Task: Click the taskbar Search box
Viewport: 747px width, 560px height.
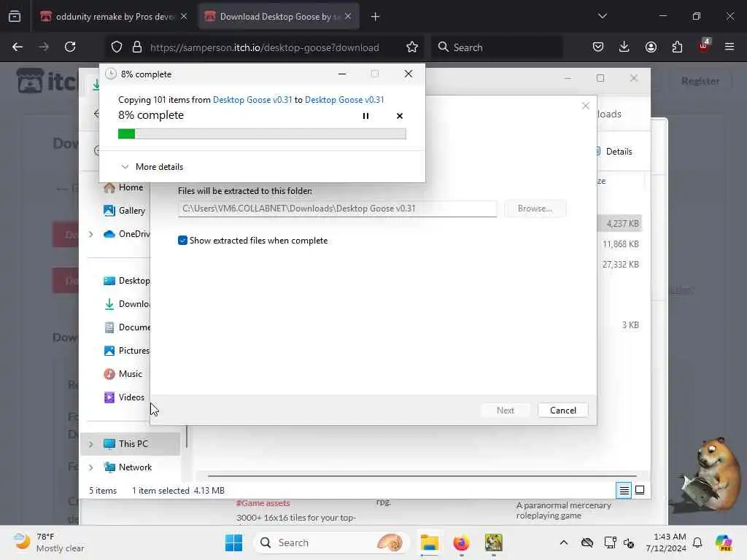Action: click(x=332, y=542)
